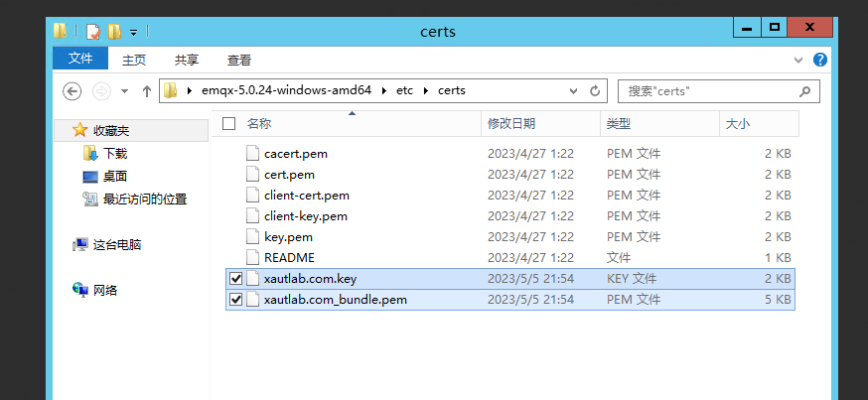
Task: Sort files by 修改日期 column
Action: click(x=511, y=124)
